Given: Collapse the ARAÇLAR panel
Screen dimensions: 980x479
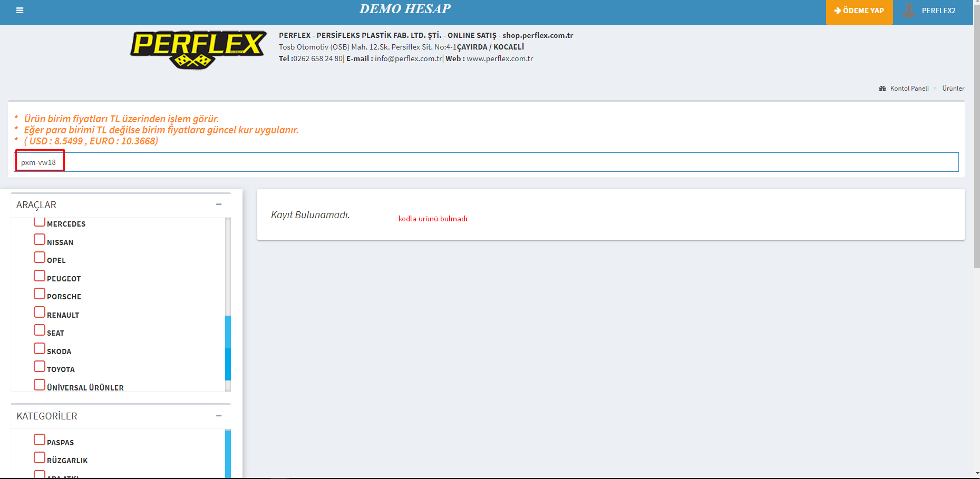Looking at the screenshot, I should click(x=219, y=204).
